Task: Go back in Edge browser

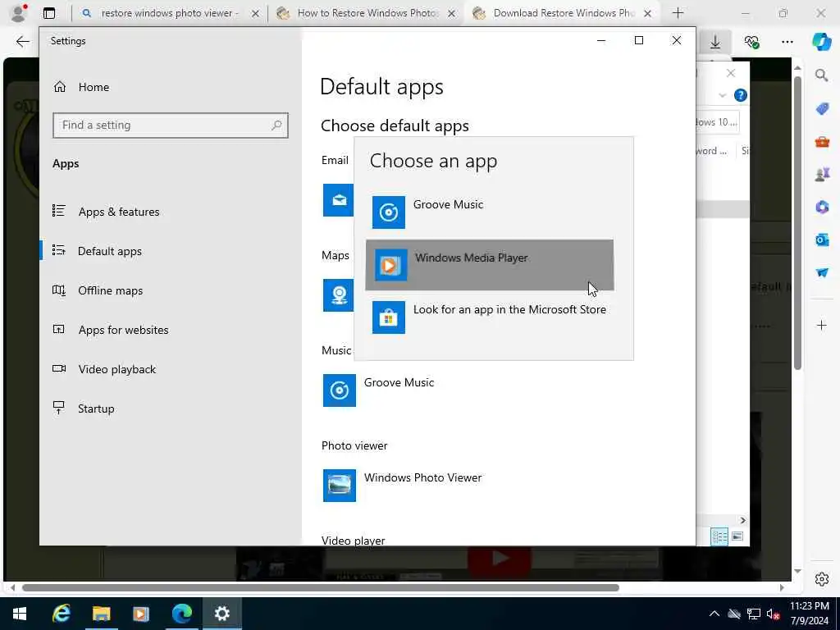Action: tap(22, 41)
